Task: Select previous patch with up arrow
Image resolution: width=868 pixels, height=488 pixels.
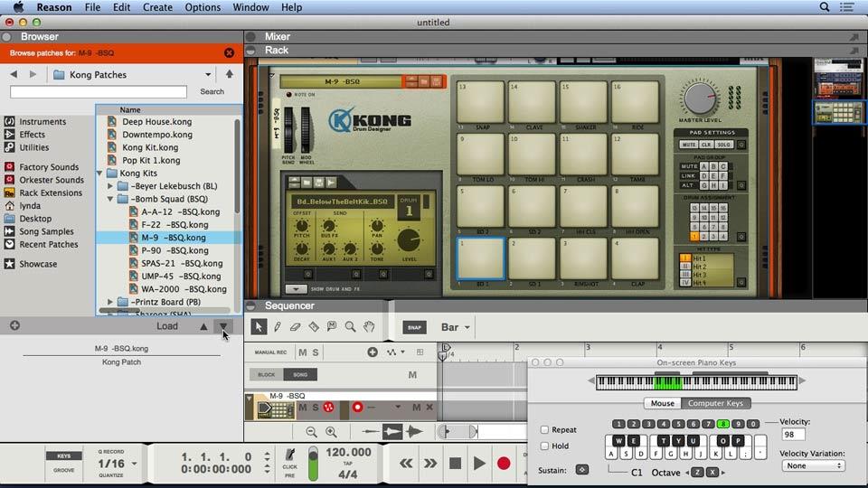Action: 203,326
